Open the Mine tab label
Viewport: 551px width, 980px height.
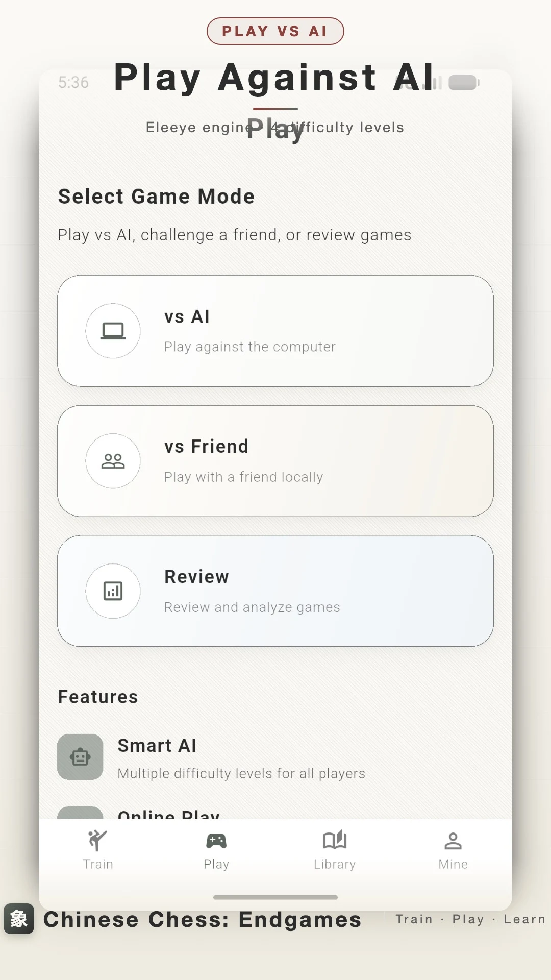(453, 864)
